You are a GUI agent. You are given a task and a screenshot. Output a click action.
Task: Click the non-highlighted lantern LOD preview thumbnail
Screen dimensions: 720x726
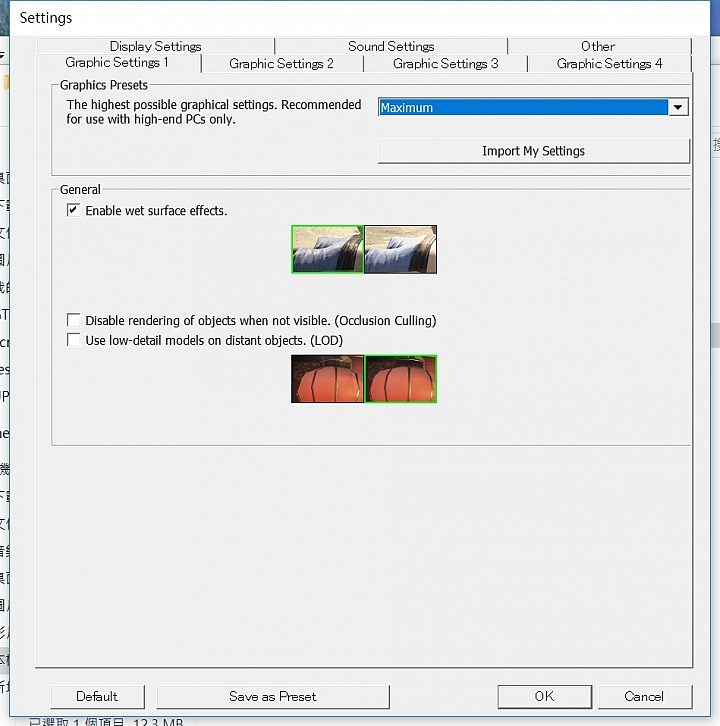click(327, 379)
